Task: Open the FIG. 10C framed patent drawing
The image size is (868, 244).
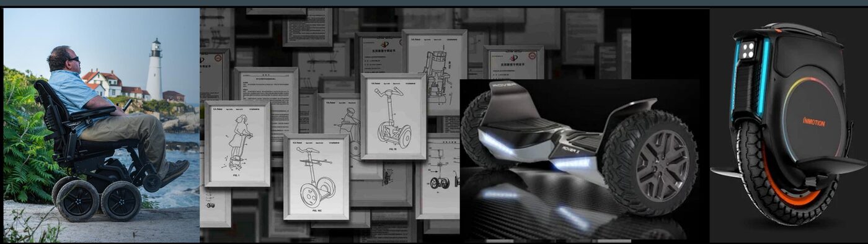Action: click(316, 177)
